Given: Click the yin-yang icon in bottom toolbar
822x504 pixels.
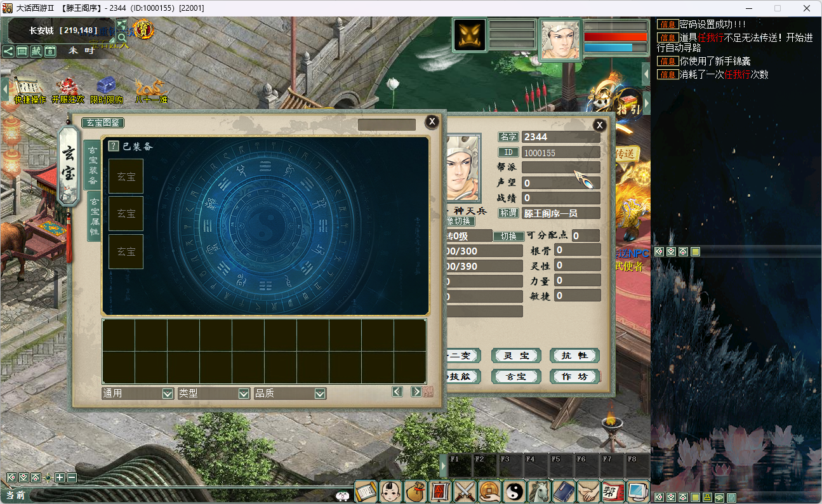Looking at the screenshot, I should click(515, 491).
